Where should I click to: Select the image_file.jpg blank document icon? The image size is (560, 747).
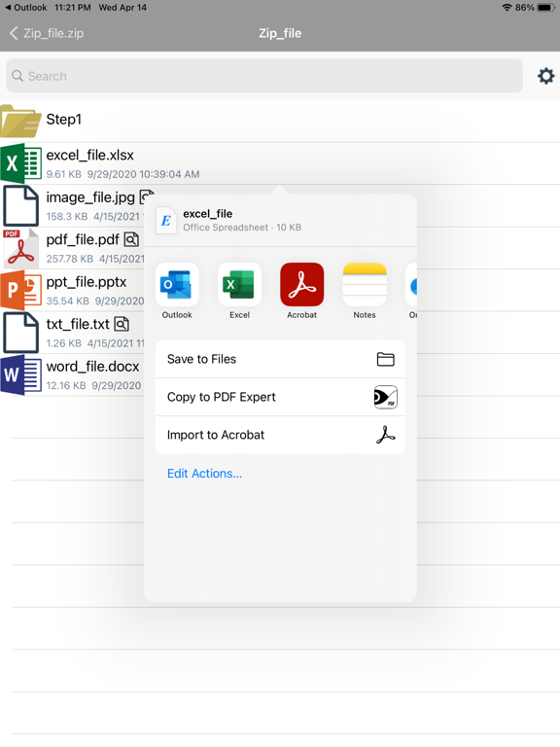pyautogui.click(x=21, y=206)
